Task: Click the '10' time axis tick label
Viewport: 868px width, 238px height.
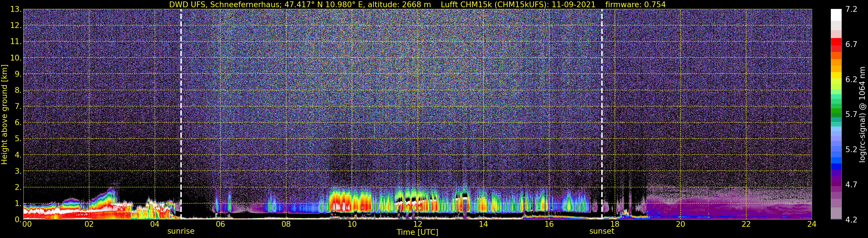Action: coord(352,224)
